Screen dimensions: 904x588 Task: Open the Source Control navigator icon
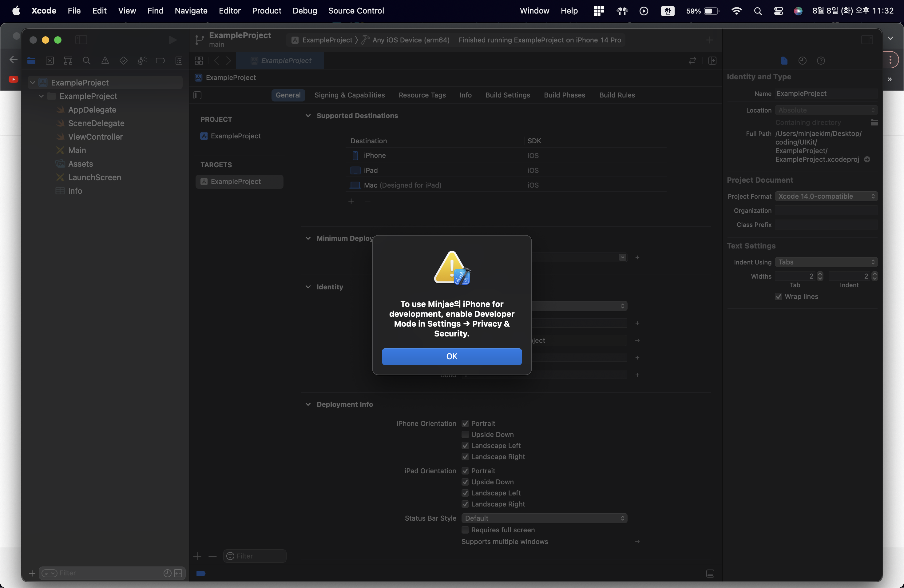(x=50, y=61)
